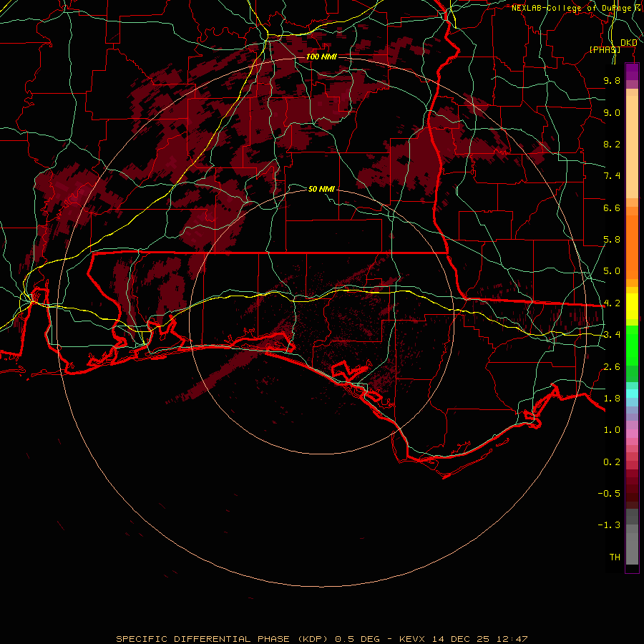This screenshot has height=644, width=644.
Task: Click the 1.8 value on the color scale
Action: [612, 399]
